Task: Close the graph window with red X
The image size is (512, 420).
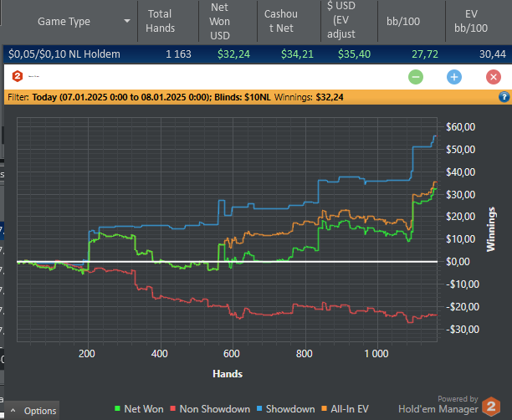Action: (x=493, y=77)
